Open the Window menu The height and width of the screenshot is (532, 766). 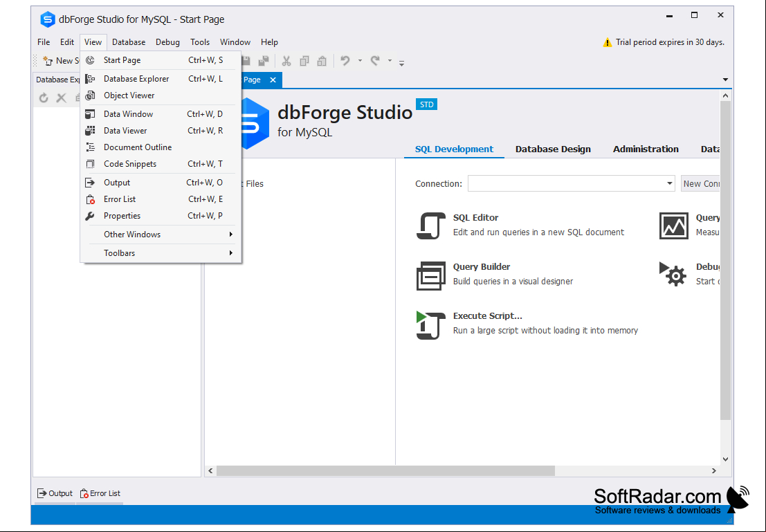pyautogui.click(x=235, y=42)
